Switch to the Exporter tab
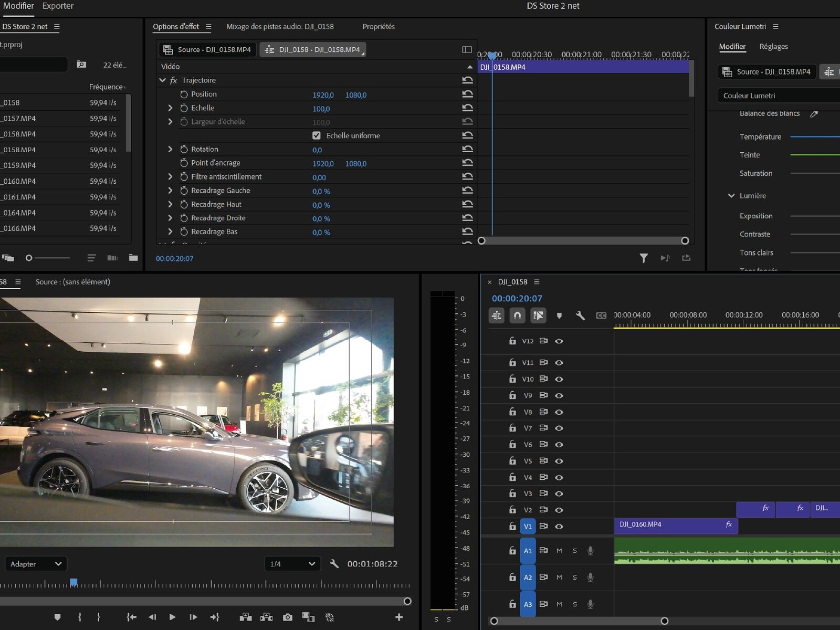This screenshot has height=630, width=840. [58, 6]
